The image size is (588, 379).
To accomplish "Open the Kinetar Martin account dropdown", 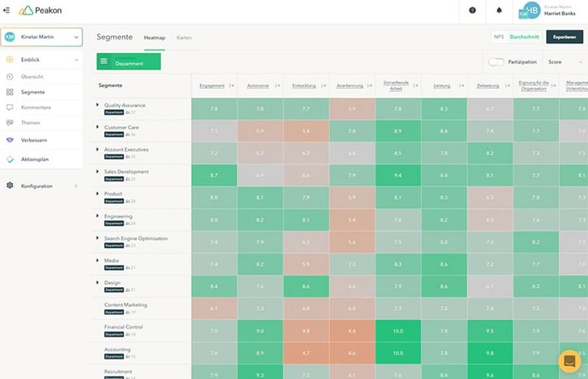I will click(x=42, y=37).
